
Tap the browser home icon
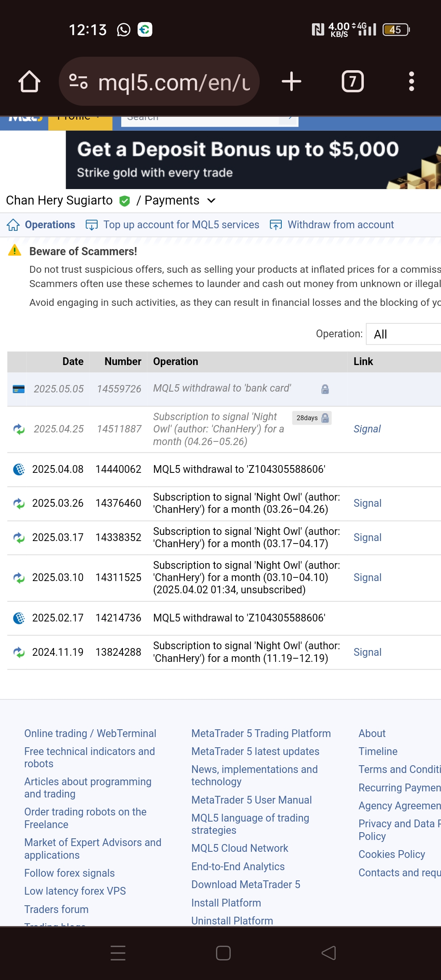(29, 81)
